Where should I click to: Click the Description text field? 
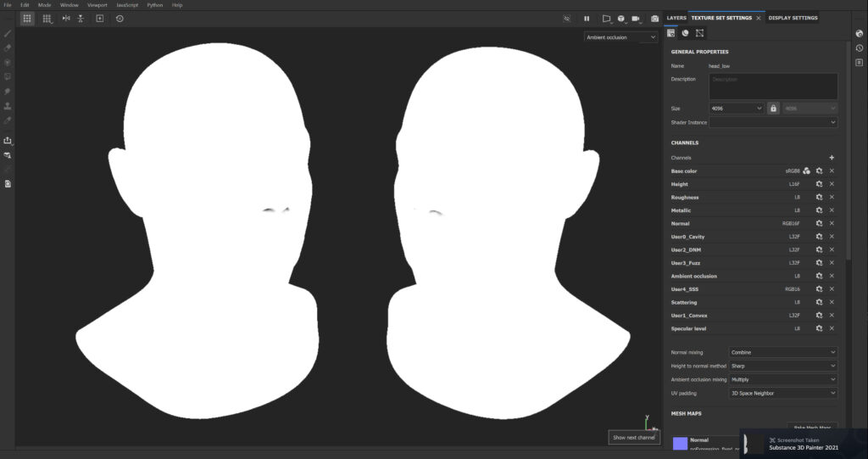773,87
